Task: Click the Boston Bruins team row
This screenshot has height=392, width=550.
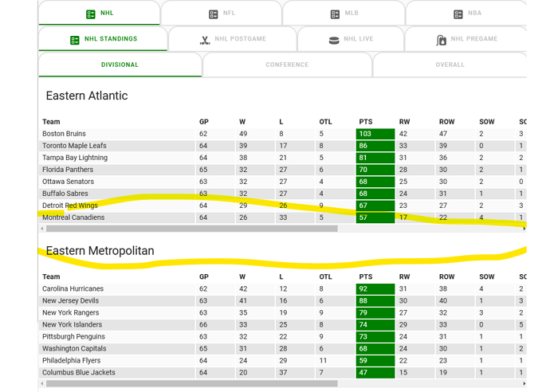Action: click(64, 134)
